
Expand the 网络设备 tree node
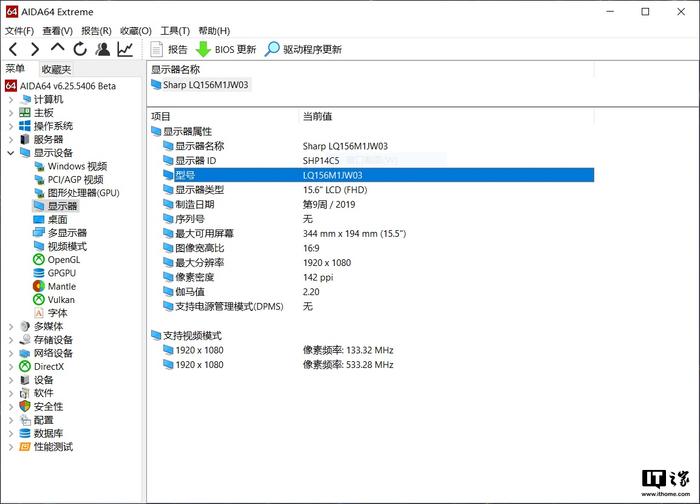tap(11, 354)
